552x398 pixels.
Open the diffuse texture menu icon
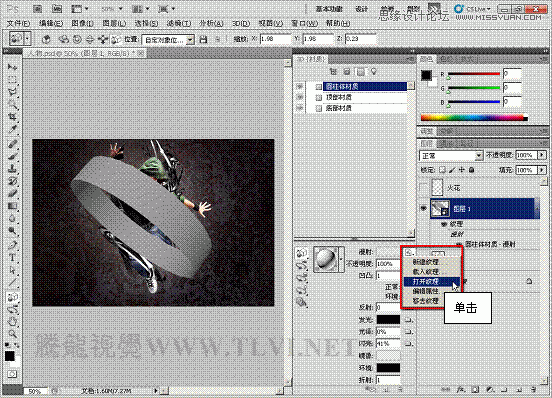click(x=409, y=252)
